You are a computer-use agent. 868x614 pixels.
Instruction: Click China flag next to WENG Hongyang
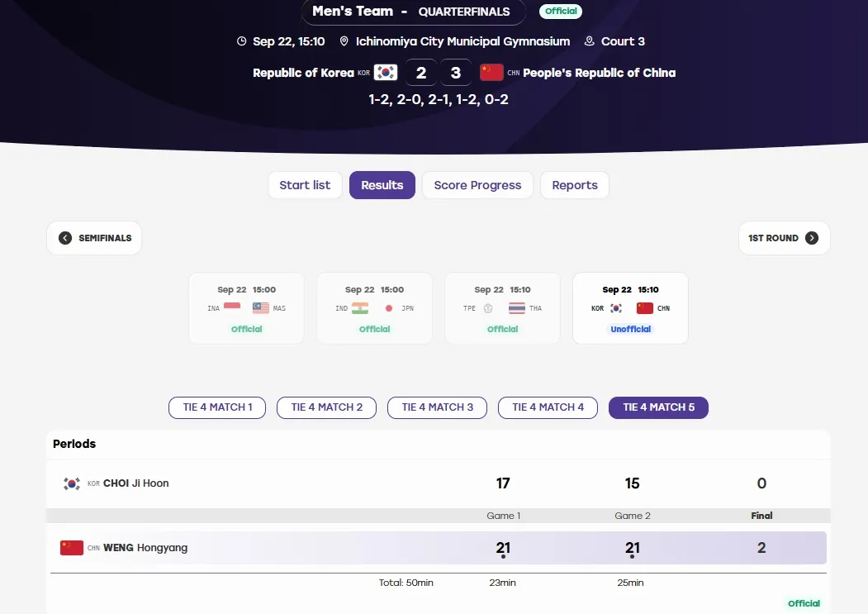click(x=71, y=548)
